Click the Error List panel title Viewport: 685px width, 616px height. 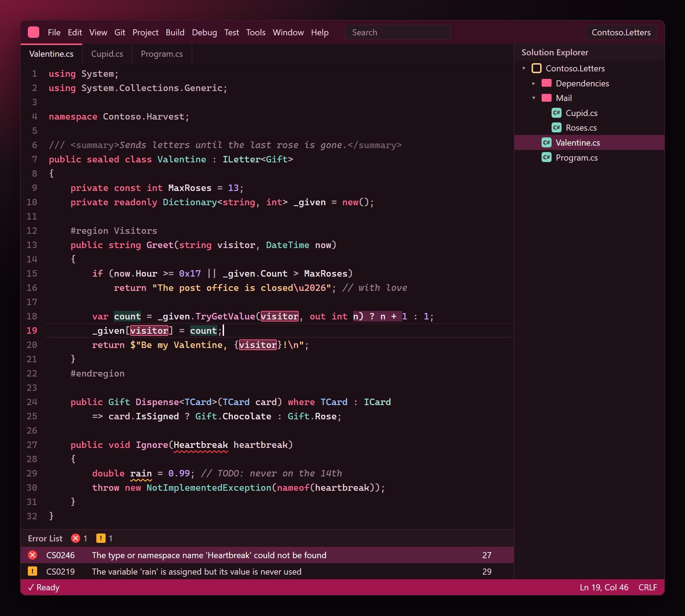(x=45, y=538)
